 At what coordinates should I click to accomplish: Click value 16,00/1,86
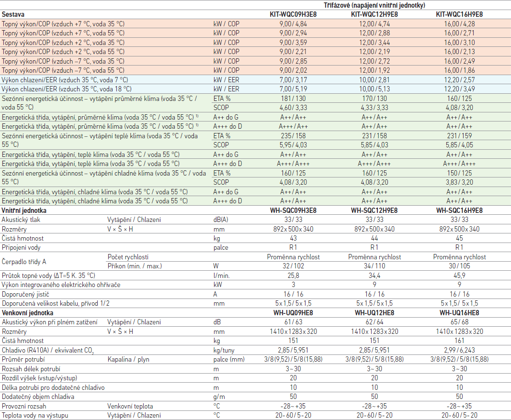459,70
